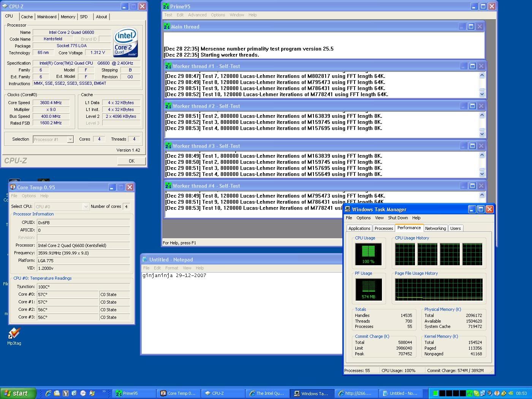Open the SPD tab in CPU-Z
532x399 pixels.
pyautogui.click(x=84, y=17)
